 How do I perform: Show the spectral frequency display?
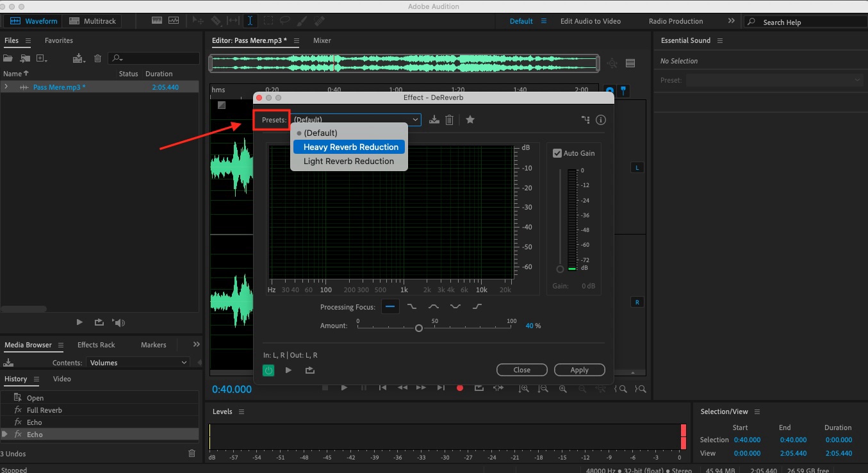pyautogui.click(x=157, y=21)
